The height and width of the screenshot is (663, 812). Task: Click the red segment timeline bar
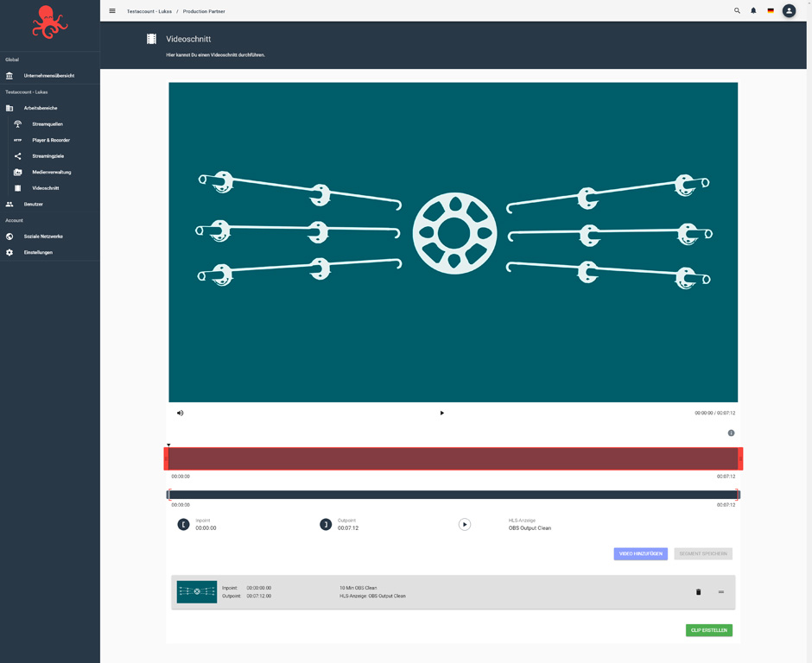coord(454,458)
